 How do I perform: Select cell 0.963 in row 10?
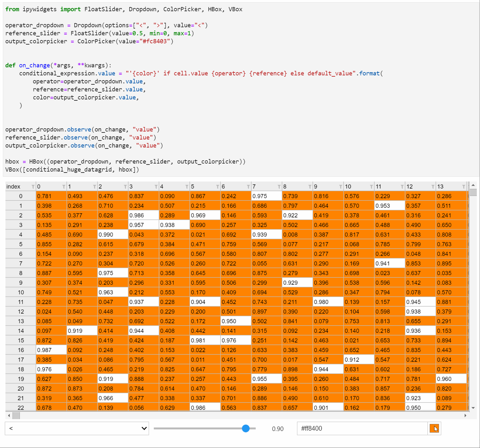tap(113, 292)
